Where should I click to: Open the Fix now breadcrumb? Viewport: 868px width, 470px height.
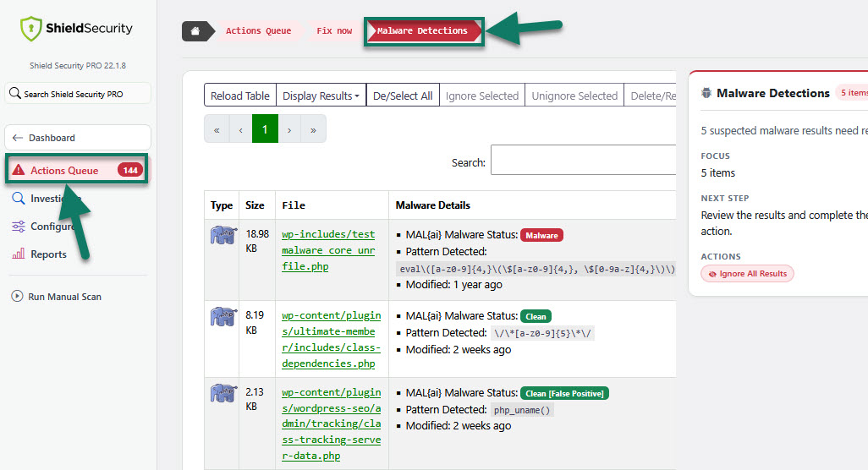pos(334,31)
